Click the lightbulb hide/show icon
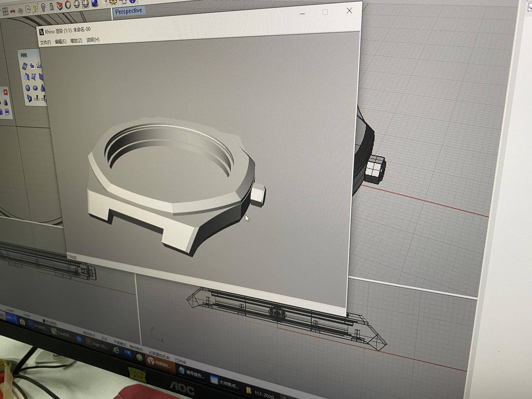Image resolution: width=532 pixels, height=399 pixels. tap(43, 7)
